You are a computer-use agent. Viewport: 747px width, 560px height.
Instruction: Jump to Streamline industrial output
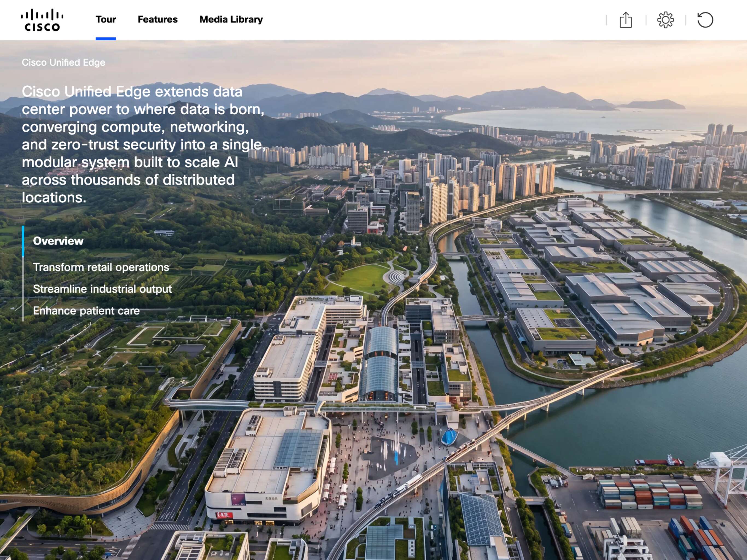(x=102, y=289)
